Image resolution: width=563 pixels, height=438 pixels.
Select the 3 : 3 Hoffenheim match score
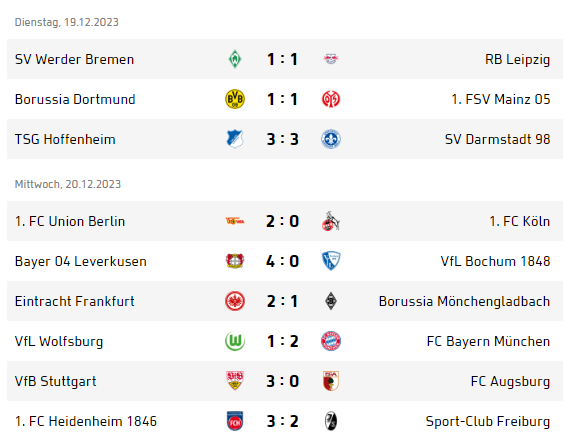(x=283, y=139)
